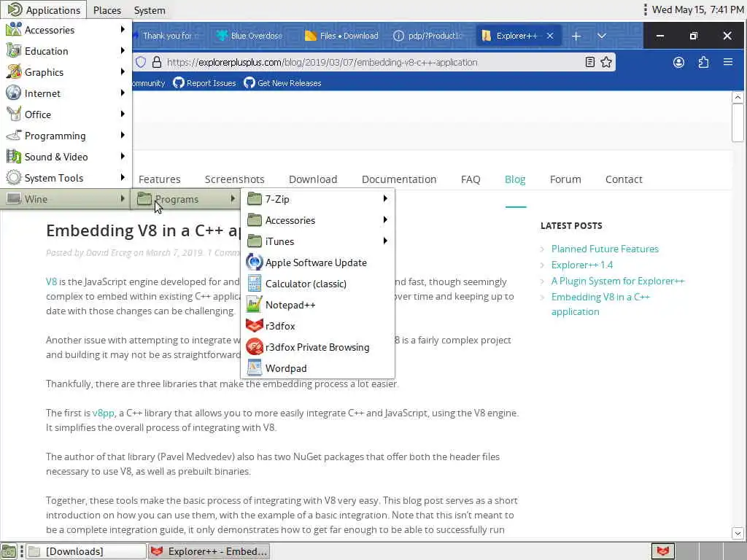Switch to Explorer++ browser taskbar button
Image resolution: width=747 pixels, height=560 pixels.
[x=209, y=551]
